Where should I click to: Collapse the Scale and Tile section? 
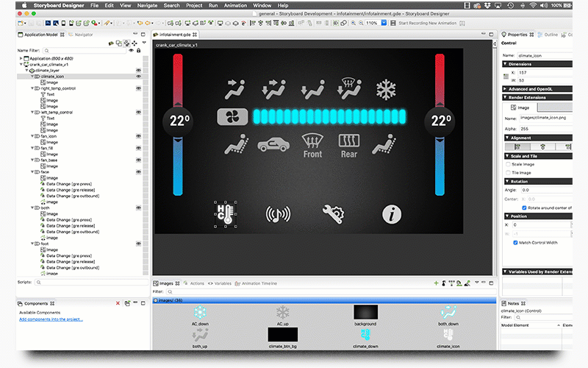[507, 156]
